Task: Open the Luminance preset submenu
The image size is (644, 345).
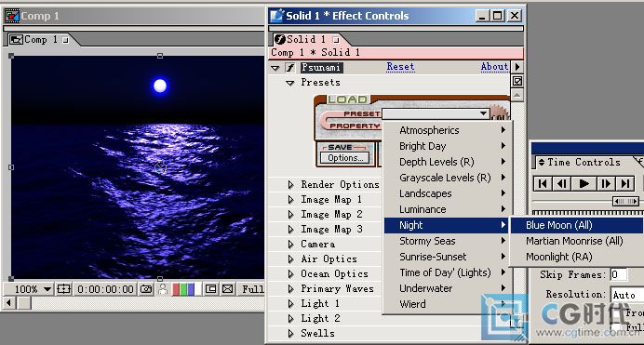Action: pos(448,209)
